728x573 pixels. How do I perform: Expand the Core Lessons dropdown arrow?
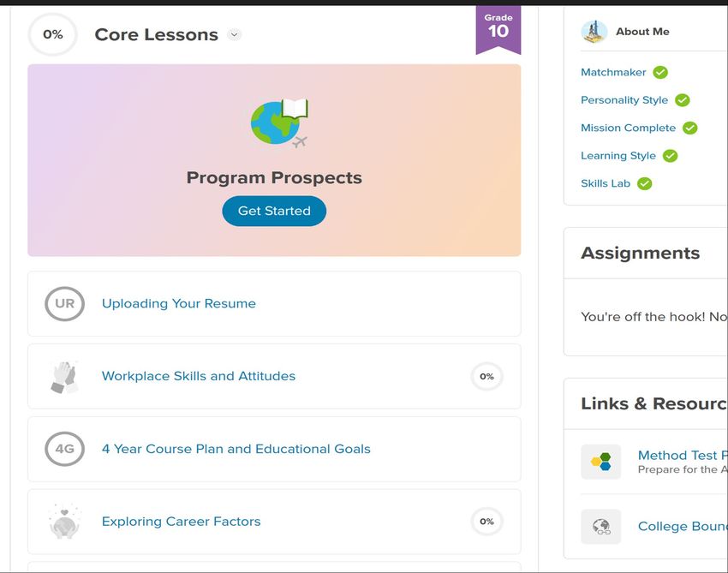point(235,35)
